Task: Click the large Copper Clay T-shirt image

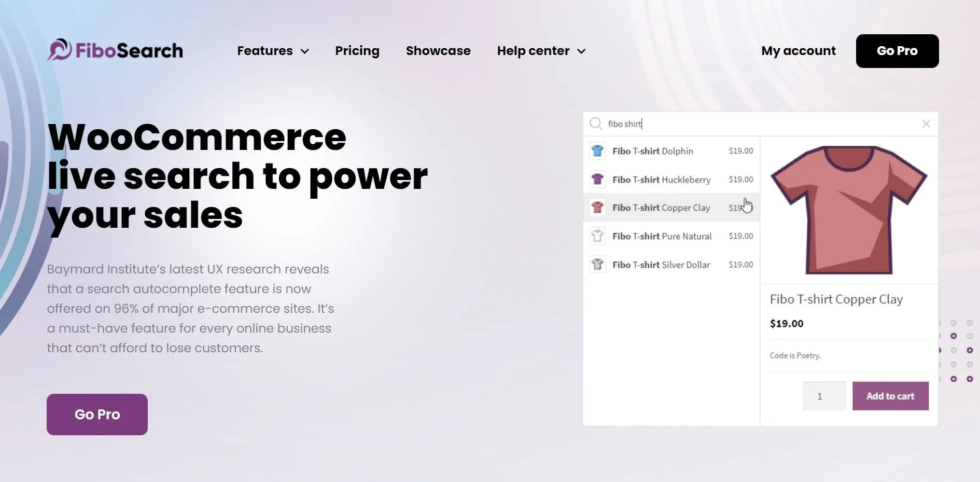Action: (x=849, y=210)
